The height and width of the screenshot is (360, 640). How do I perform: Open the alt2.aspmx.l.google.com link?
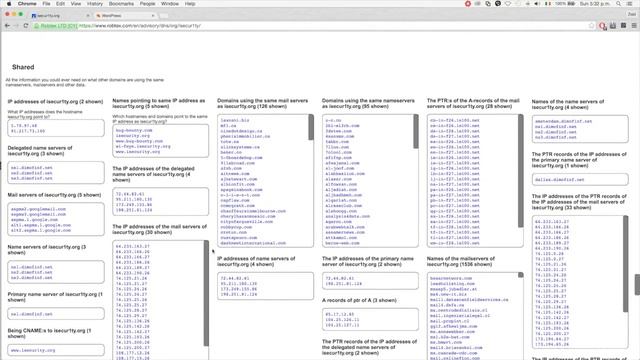tap(41, 230)
